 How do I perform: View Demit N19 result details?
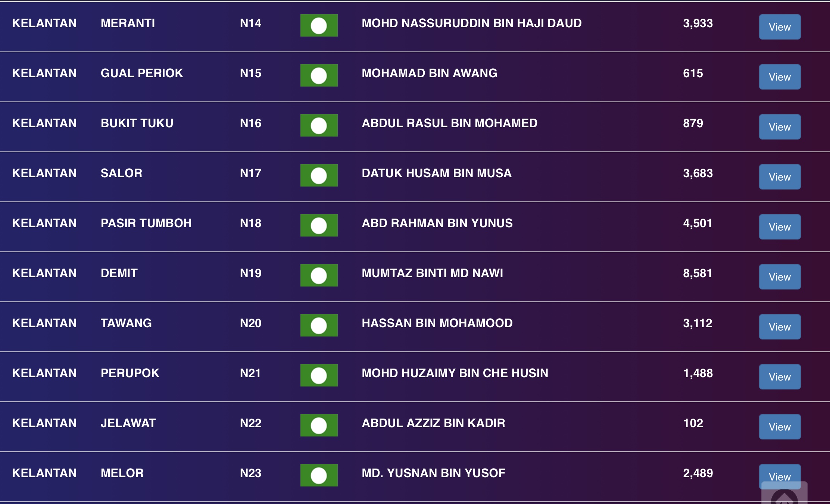tap(780, 277)
